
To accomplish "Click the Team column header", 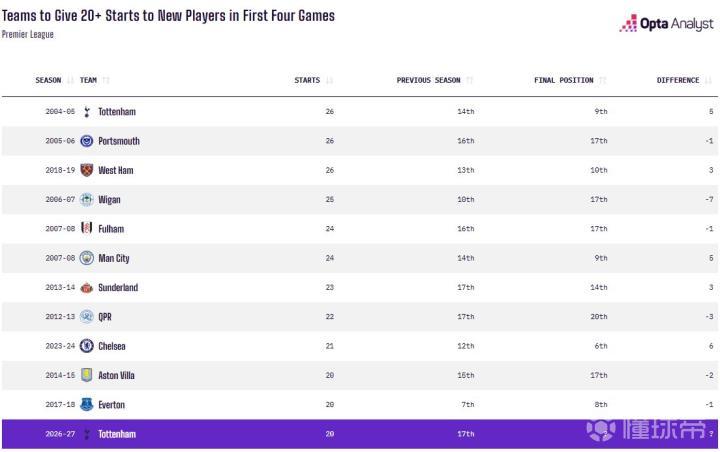I will tap(88, 80).
